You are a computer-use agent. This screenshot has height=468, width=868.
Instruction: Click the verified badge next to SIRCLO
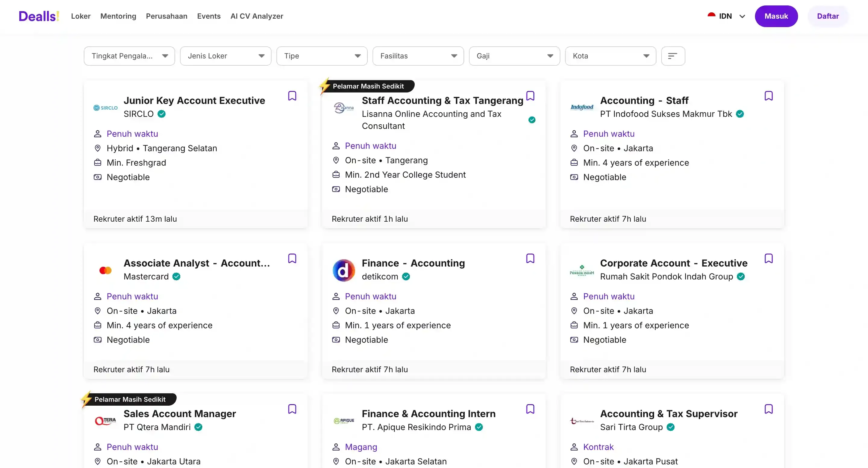162,114
